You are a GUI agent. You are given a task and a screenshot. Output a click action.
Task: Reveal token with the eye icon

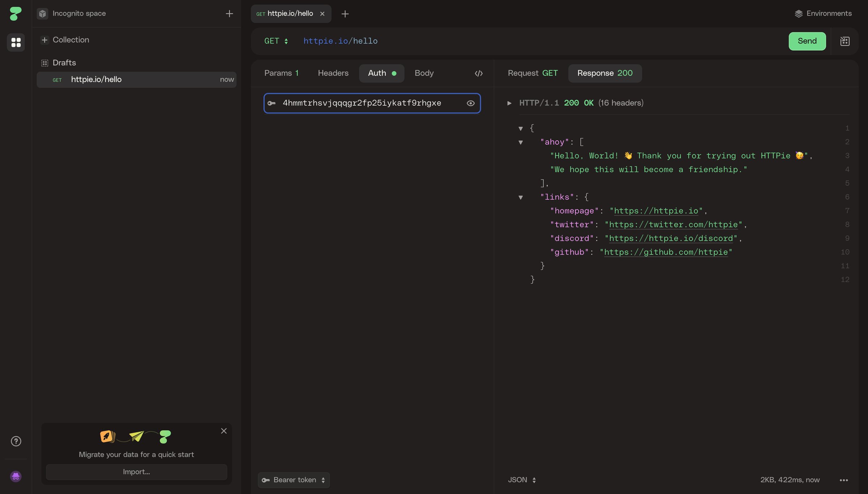[471, 103]
